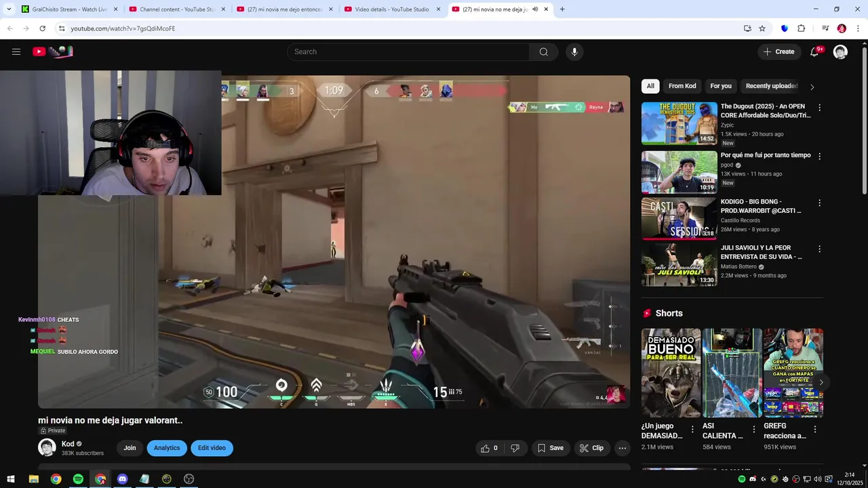Open The Dugout (2025) video thumbnail
The width and height of the screenshot is (868, 488).
pos(679,123)
